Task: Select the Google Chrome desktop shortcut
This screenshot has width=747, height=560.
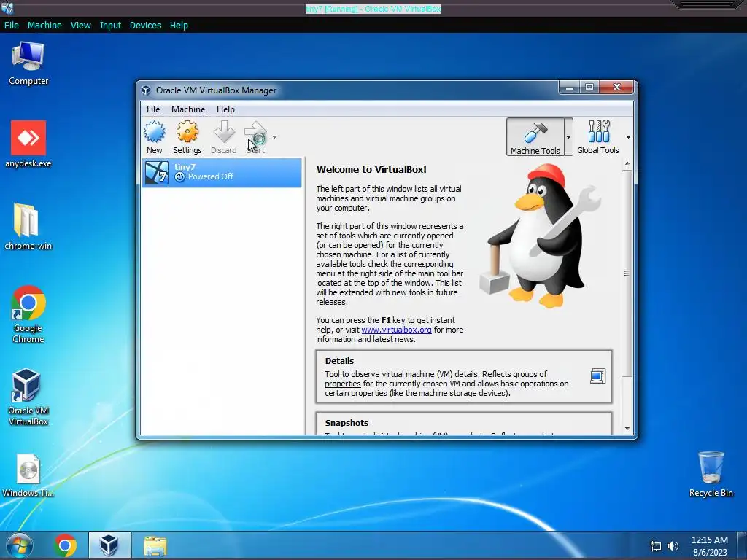Action: [28, 314]
